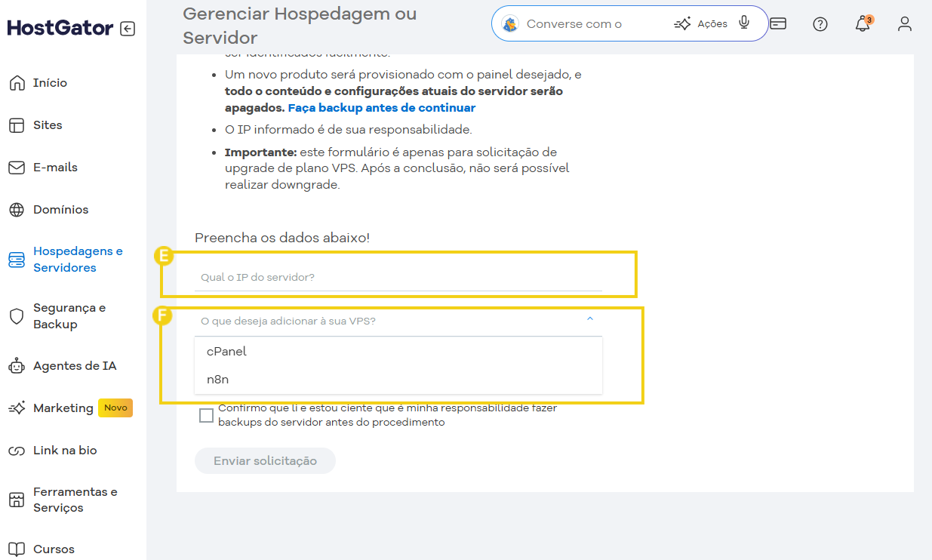932x560 pixels.
Task: Select the E-mails sidebar icon
Action: pos(17,167)
